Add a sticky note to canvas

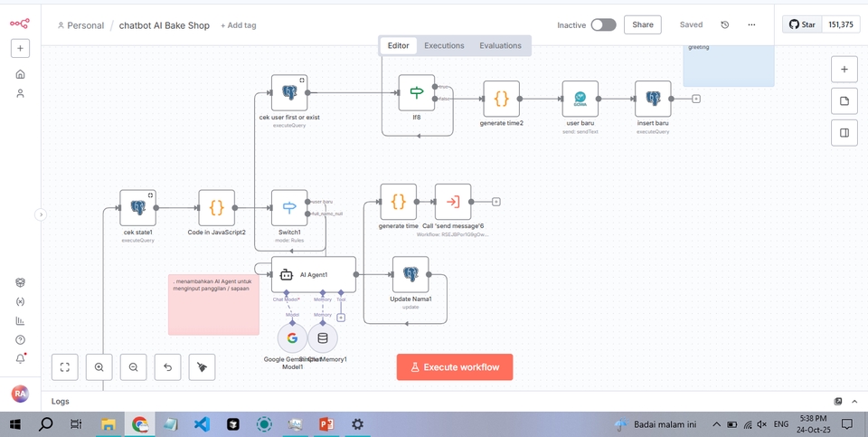click(844, 100)
